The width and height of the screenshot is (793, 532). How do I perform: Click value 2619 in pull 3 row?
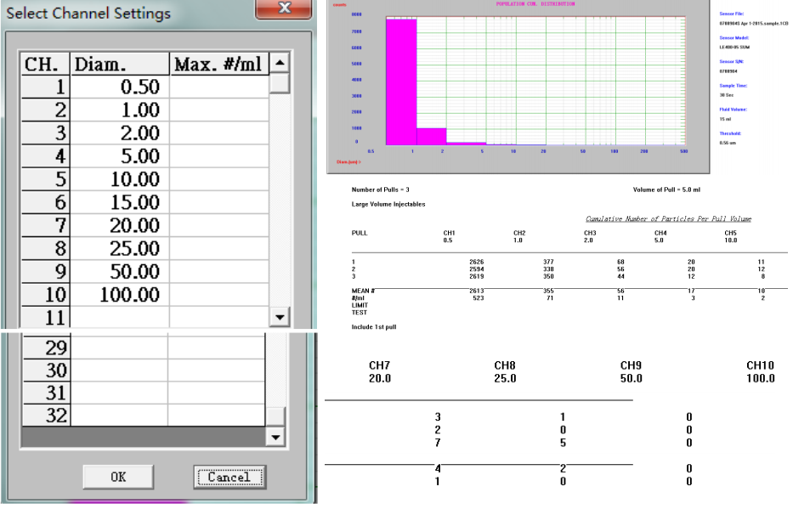point(477,276)
